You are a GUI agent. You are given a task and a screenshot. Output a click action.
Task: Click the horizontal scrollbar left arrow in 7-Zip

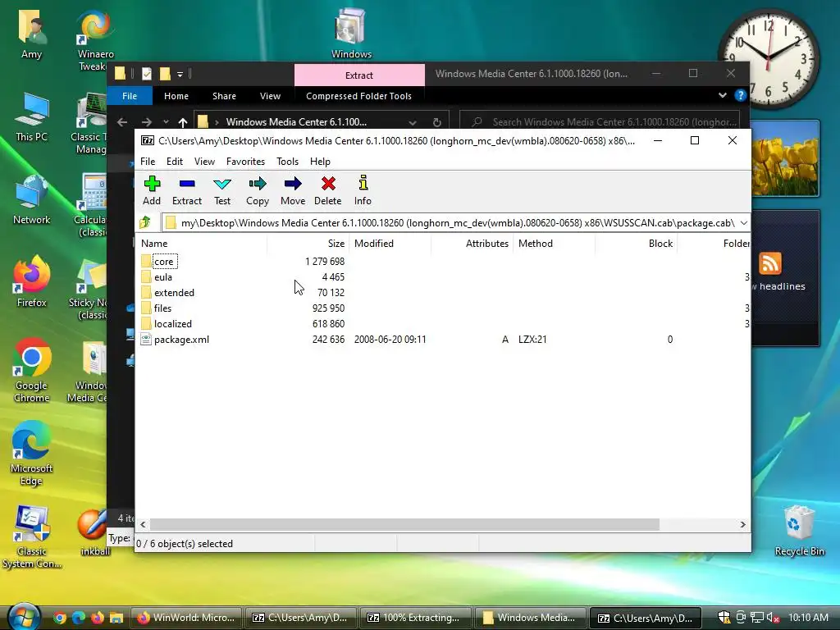point(143,524)
